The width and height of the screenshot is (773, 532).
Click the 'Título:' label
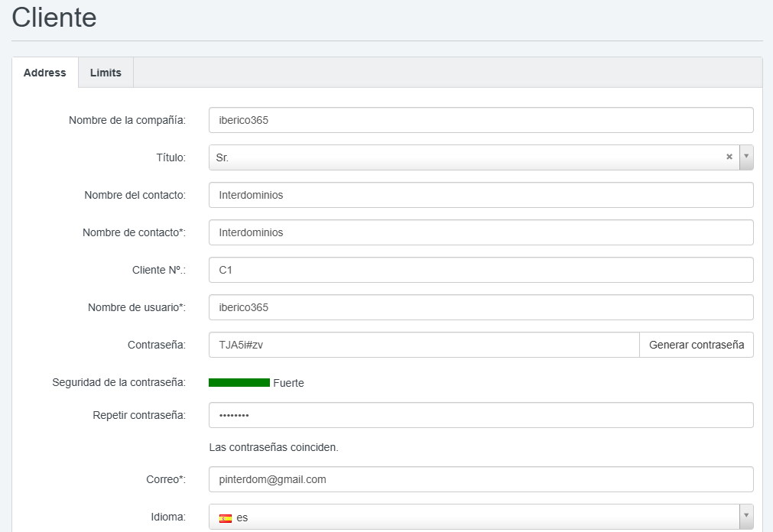coord(171,157)
